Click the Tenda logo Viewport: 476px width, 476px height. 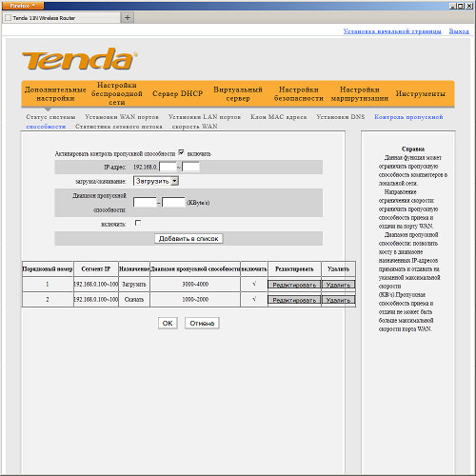coord(80,59)
